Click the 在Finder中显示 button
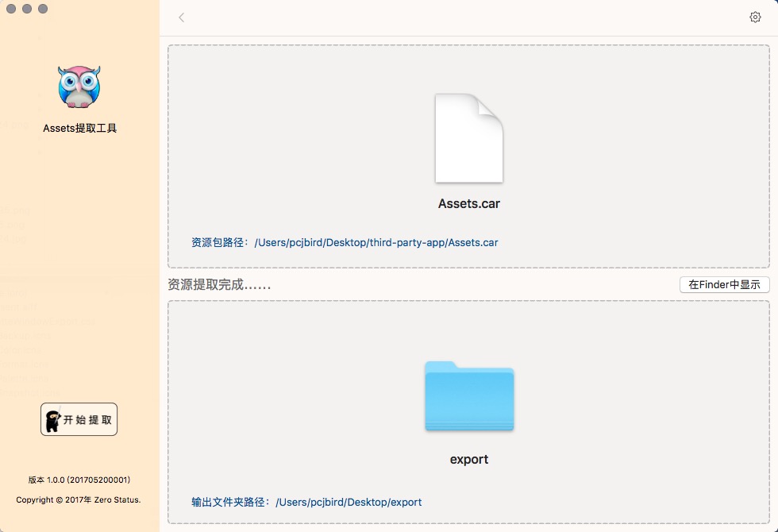The width and height of the screenshot is (778, 532). point(724,284)
